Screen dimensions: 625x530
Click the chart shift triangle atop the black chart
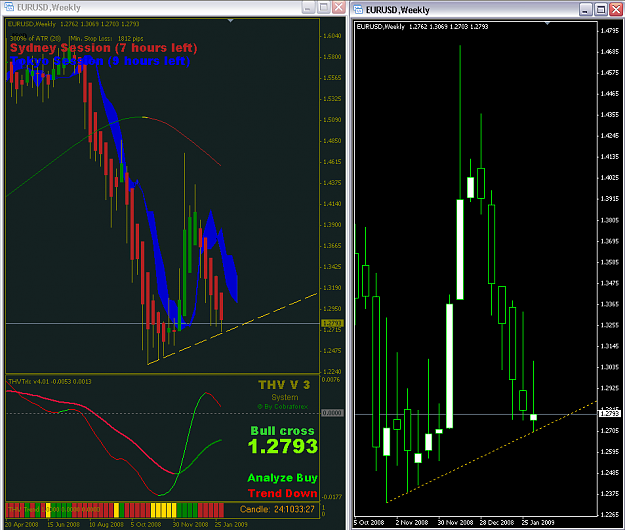[x=547, y=24]
